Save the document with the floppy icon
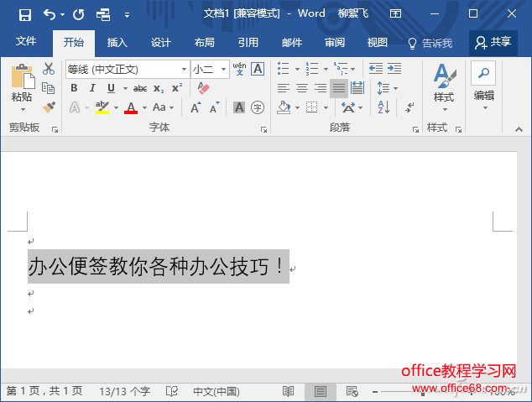532x402 pixels. [x=25, y=14]
